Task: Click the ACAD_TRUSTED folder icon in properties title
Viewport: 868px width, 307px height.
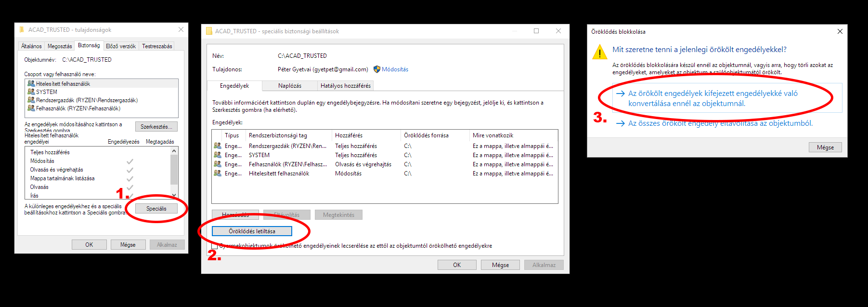Action: (21, 30)
